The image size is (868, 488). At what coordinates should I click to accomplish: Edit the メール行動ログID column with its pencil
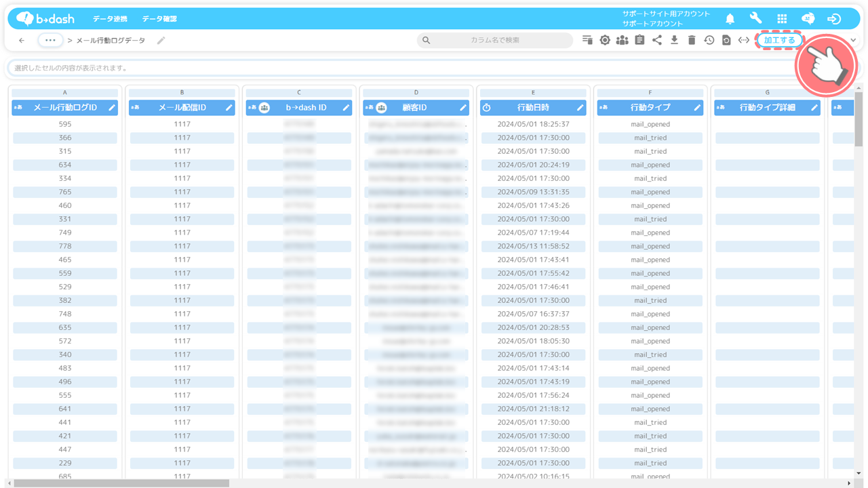[112, 107]
